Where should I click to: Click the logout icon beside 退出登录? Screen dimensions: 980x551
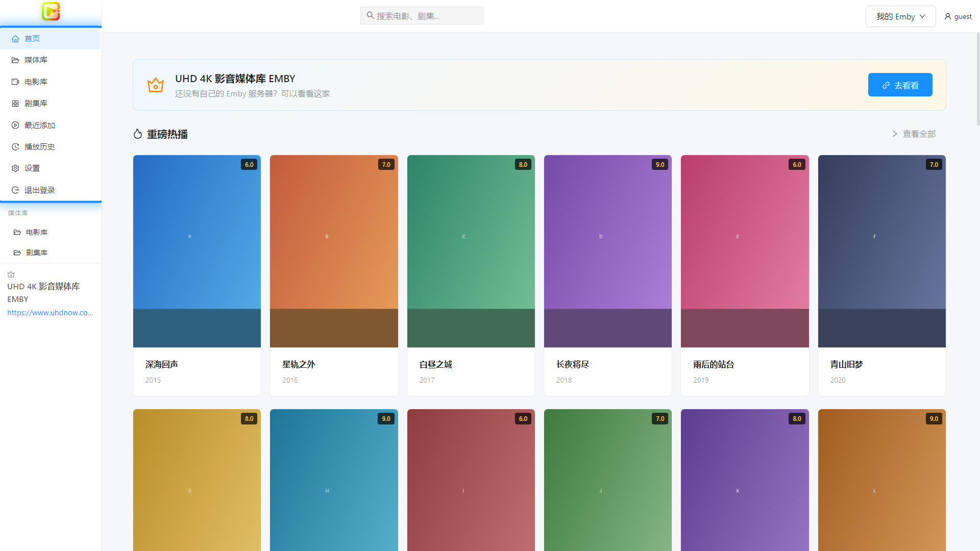(x=15, y=190)
